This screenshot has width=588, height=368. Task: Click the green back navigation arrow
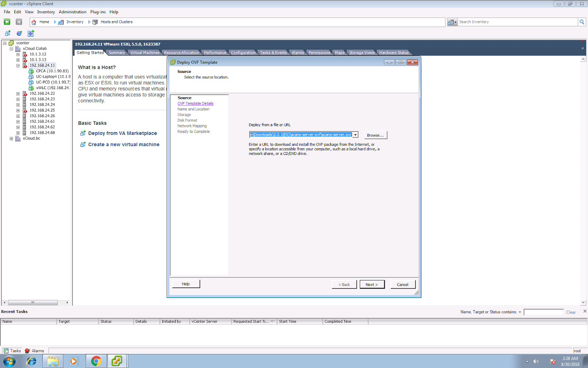(7, 22)
